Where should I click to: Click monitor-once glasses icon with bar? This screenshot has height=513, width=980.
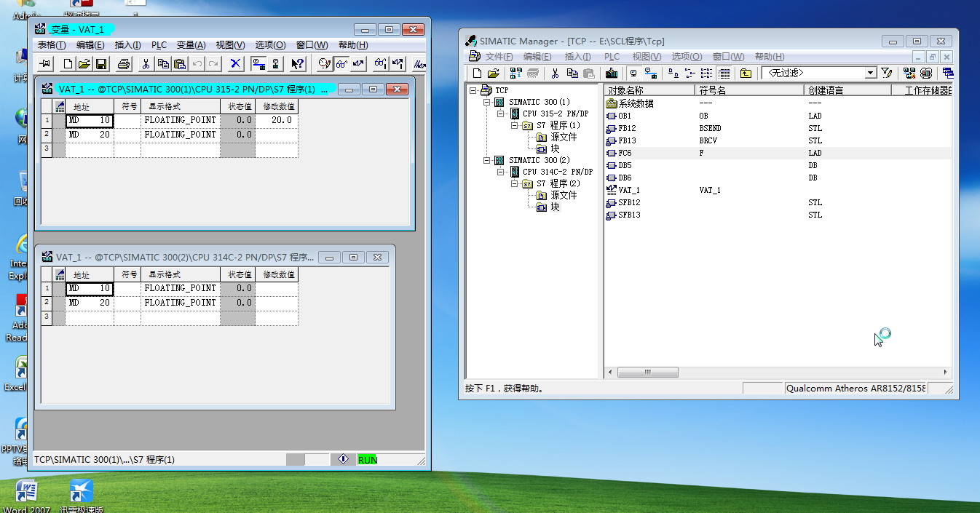pyautogui.click(x=381, y=64)
